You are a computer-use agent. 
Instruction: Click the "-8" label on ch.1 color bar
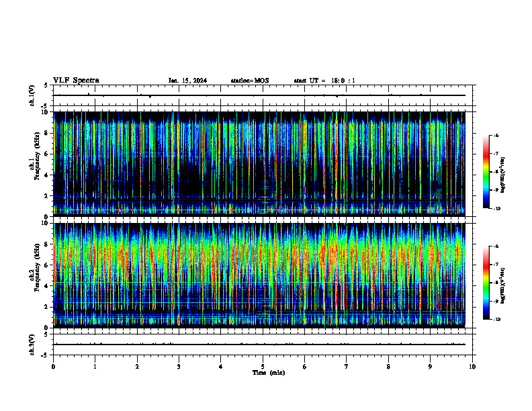pyautogui.click(x=496, y=172)
